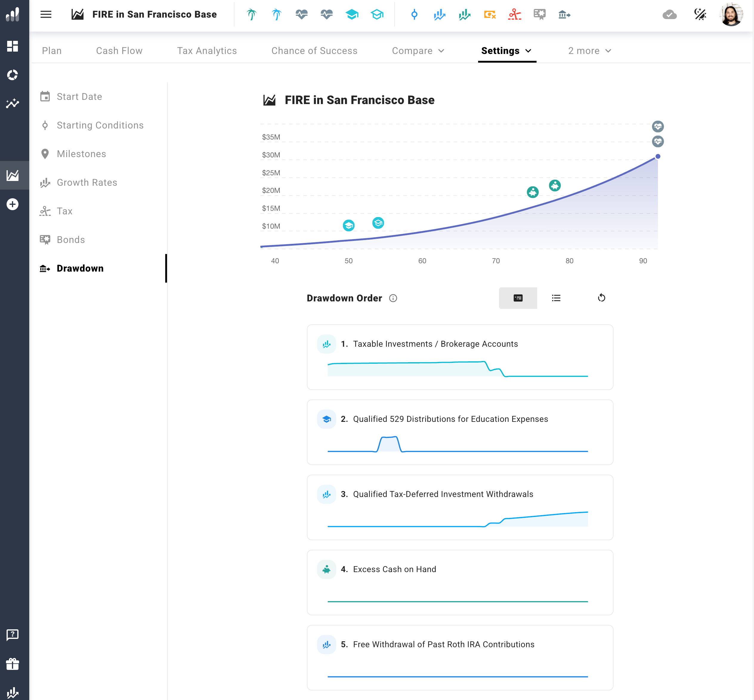The width and height of the screenshot is (754, 700).
Task: Open the Tax Analytics tab
Action: tap(206, 51)
